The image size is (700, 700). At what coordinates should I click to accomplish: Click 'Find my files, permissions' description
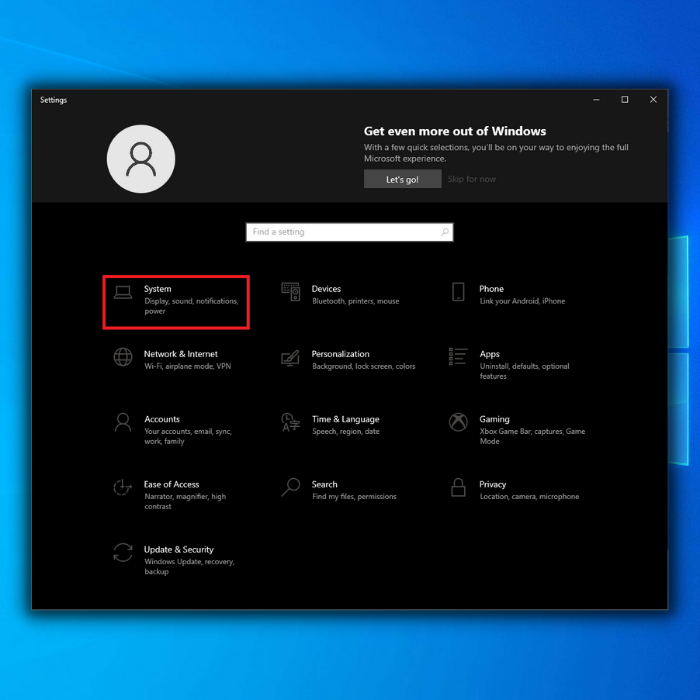(354, 496)
